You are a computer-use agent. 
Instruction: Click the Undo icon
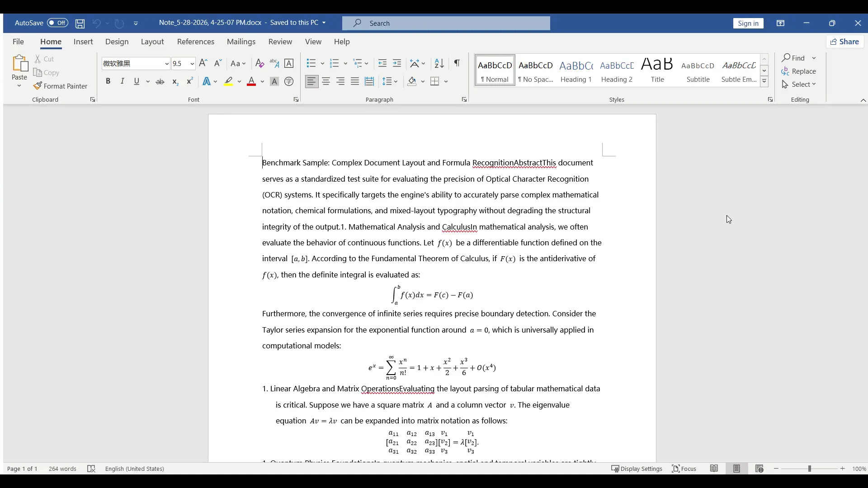96,23
